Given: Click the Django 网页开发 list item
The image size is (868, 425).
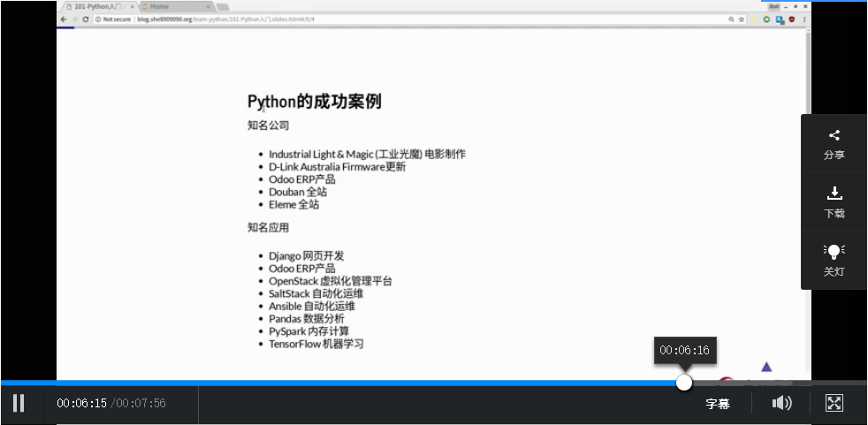Looking at the screenshot, I should (306, 256).
